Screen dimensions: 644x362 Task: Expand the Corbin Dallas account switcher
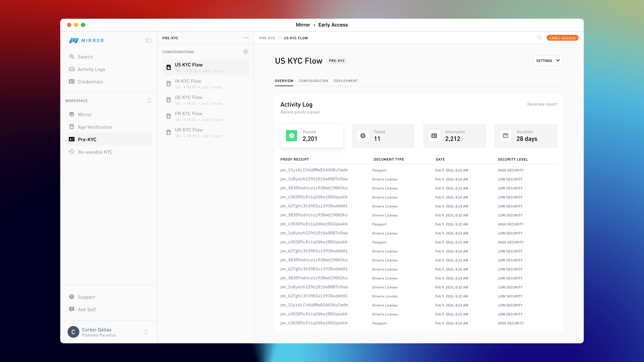(x=146, y=332)
